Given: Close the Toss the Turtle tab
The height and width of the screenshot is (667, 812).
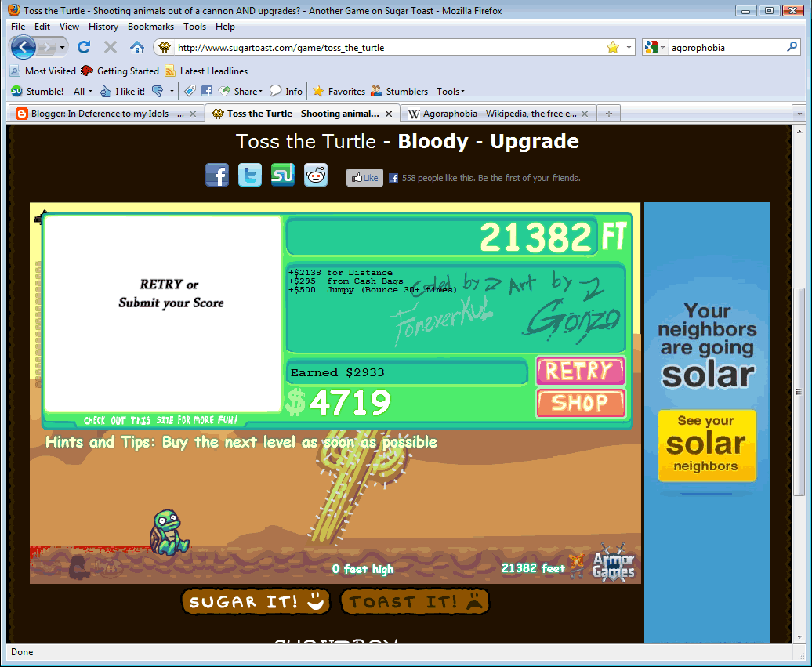Looking at the screenshot, I should (x=389, y=114).
